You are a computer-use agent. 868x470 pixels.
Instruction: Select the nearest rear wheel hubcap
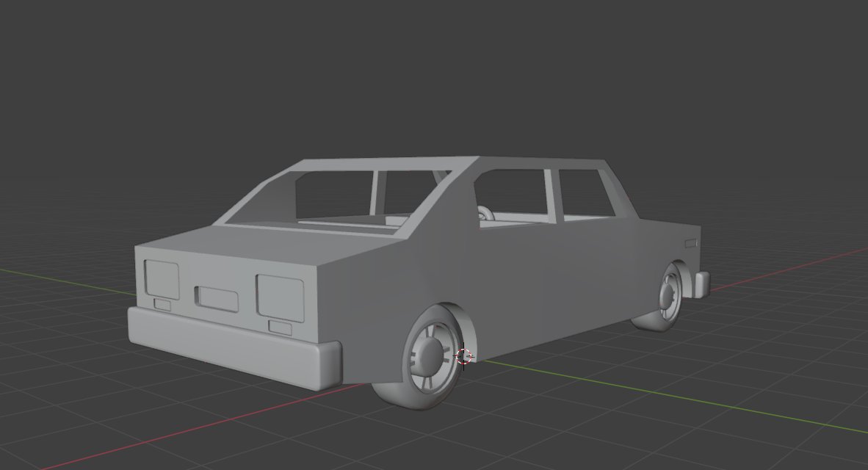[428, 357]
